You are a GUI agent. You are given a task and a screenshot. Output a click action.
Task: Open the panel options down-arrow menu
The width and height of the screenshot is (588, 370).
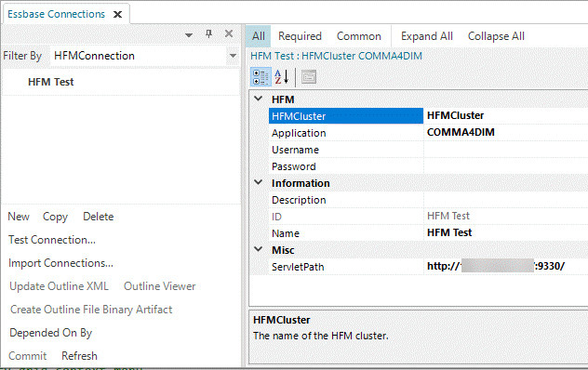tap(189, 35)
